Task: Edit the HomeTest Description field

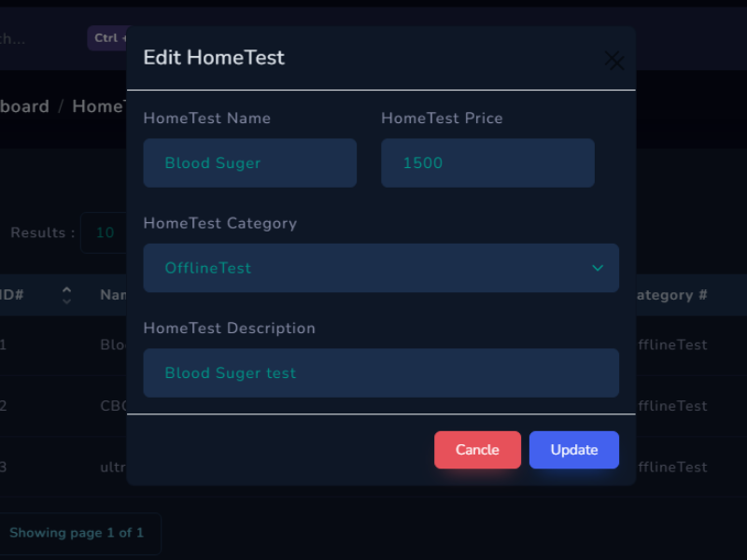Action: (x=381, y=373)
